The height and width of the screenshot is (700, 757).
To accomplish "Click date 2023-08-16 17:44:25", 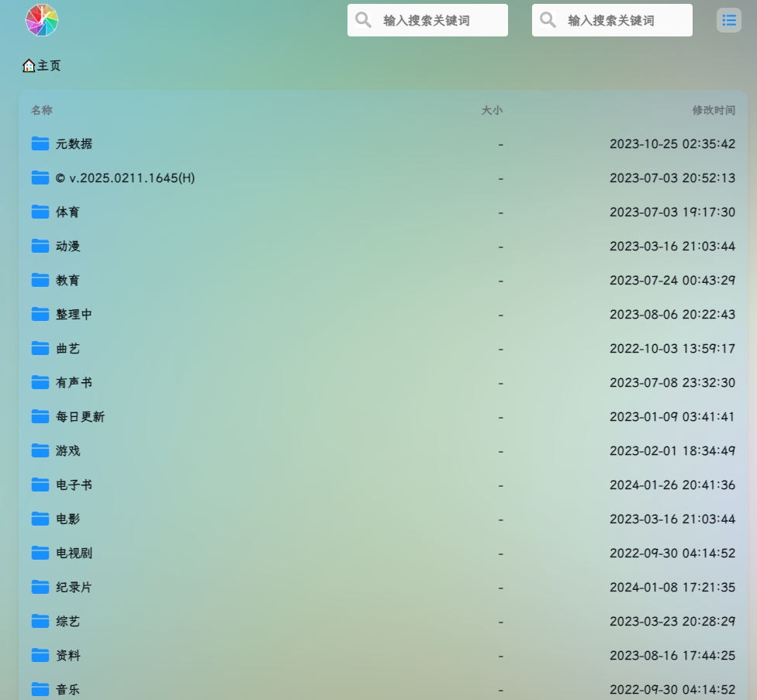I will 672,655.
